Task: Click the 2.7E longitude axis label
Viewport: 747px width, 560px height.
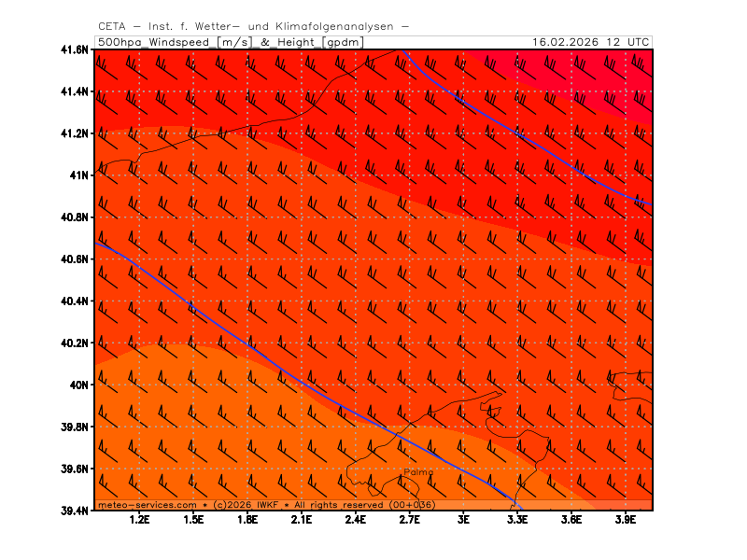Action: (x=409, y=520)
